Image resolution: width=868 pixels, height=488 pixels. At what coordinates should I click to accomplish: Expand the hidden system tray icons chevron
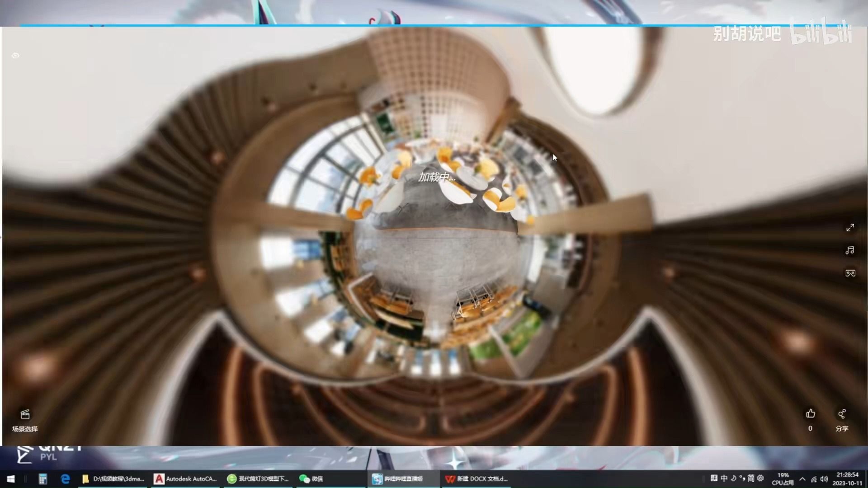[802, 479]
